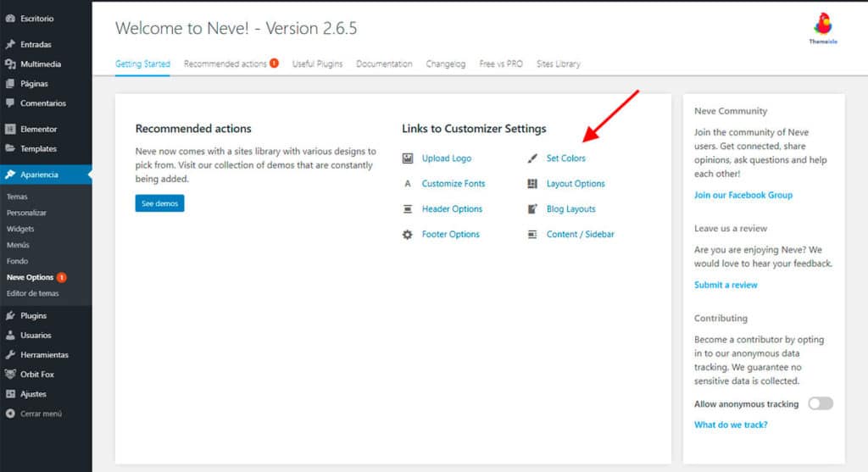Click the gear icon beside Footer Options
This screenshot has height=472, width=868.
408,235
